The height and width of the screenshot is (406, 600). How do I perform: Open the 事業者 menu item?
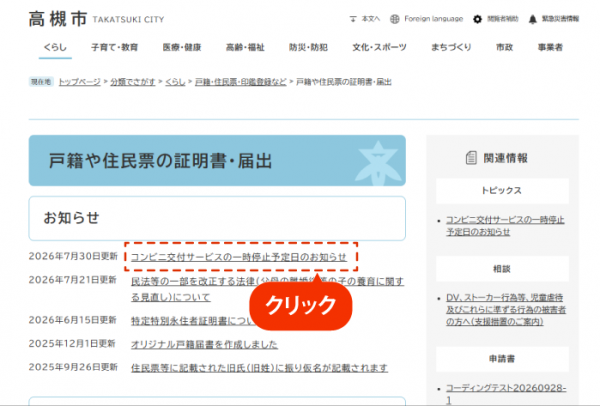[550, 47]
